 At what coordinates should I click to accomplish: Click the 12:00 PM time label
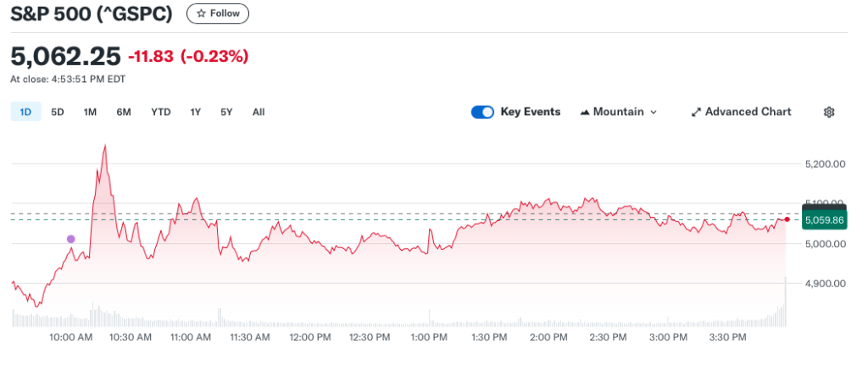309,337
